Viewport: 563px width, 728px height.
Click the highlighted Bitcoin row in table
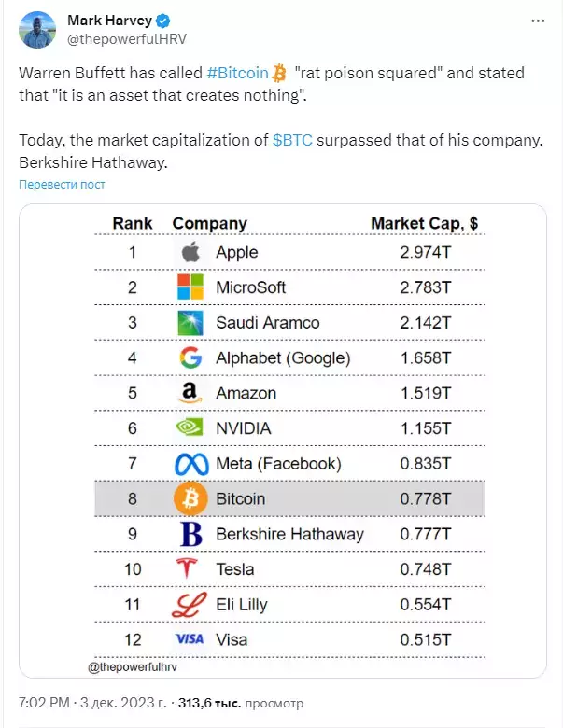(289, 498)
